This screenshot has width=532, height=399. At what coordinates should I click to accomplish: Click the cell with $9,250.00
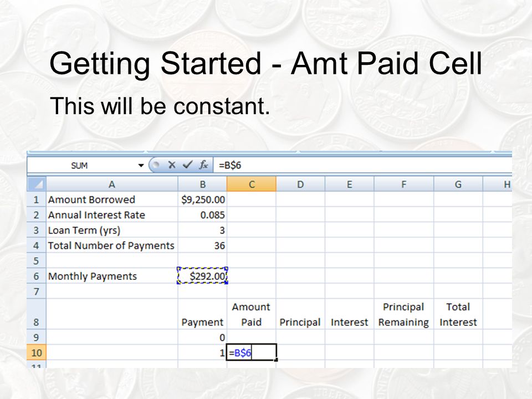click(x=203, y=199)
